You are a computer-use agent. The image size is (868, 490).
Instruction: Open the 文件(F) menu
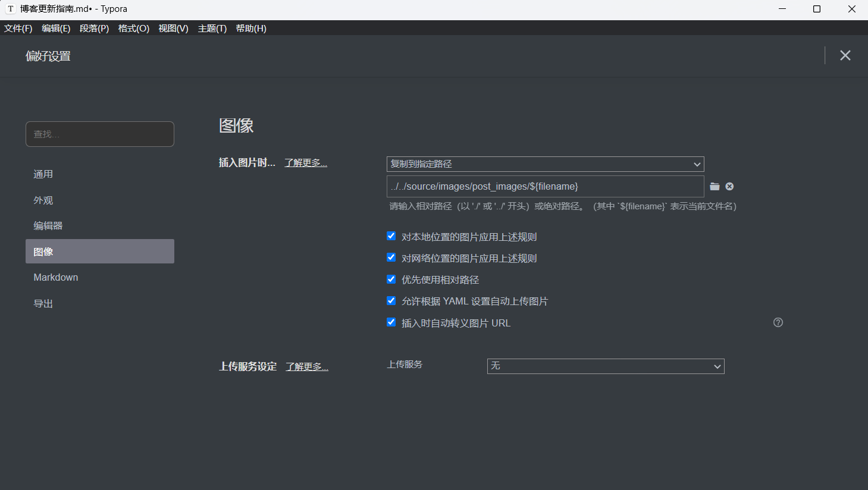click(18, 29)
